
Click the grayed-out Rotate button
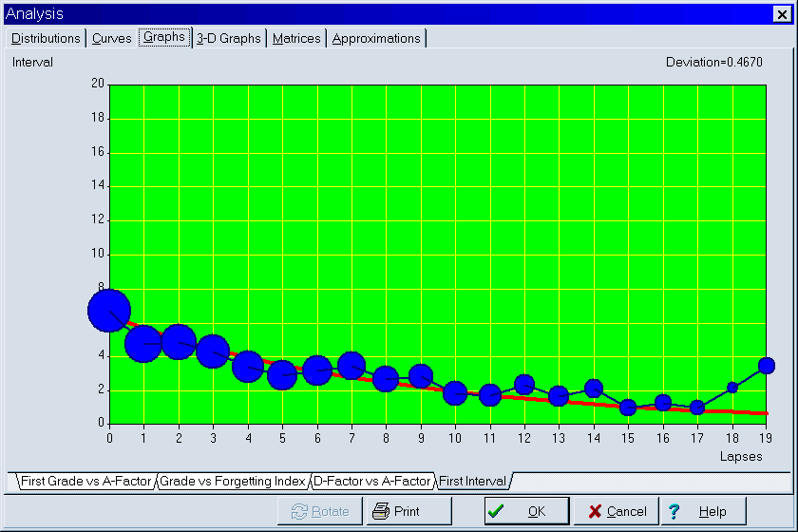click(320, 511)
